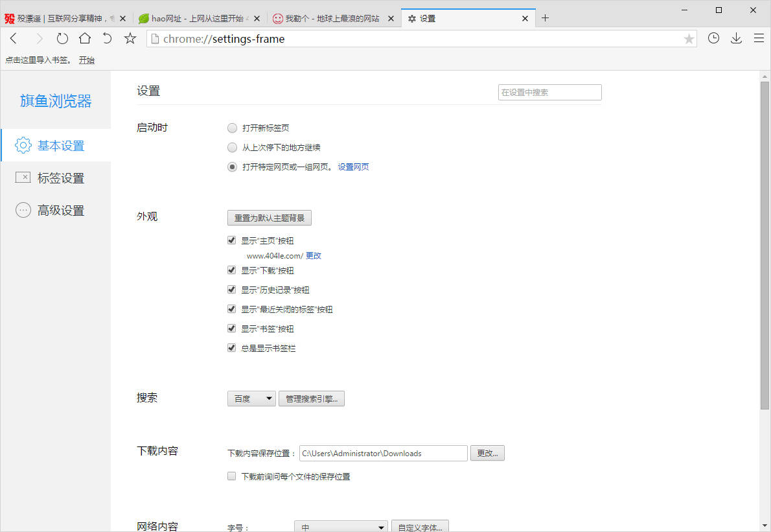This screenshot has height=532, width=771.
Task: Select 从上次停下的地方继续 option
Action: [x=232, y=148]
